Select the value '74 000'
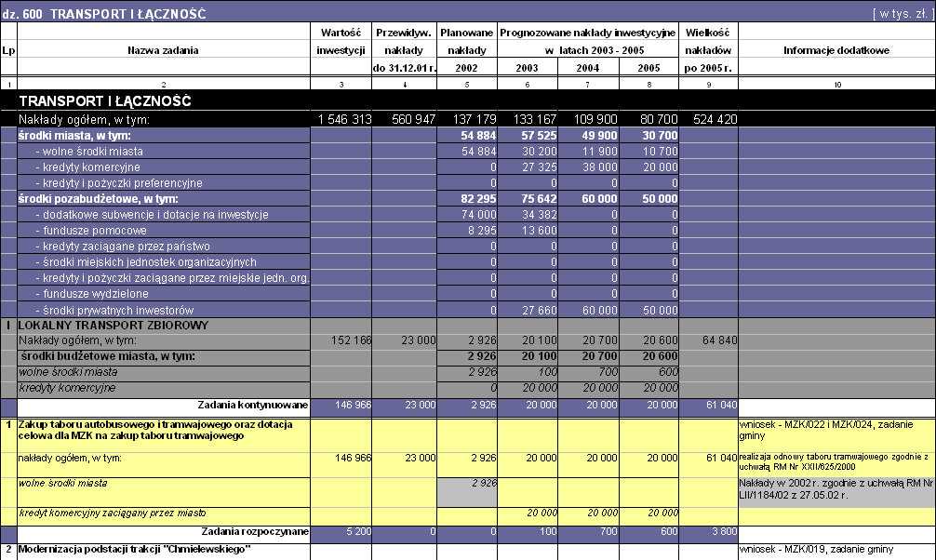 [x=479, y=215]
